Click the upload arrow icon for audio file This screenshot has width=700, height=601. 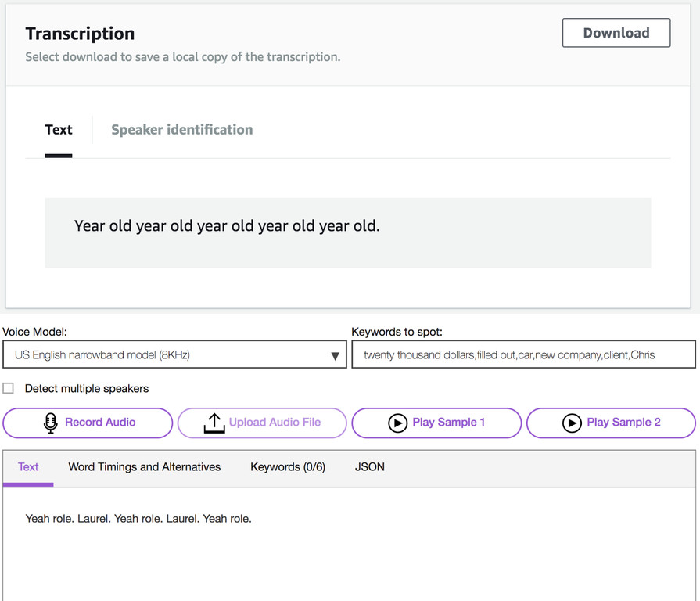tap(214, 423)
